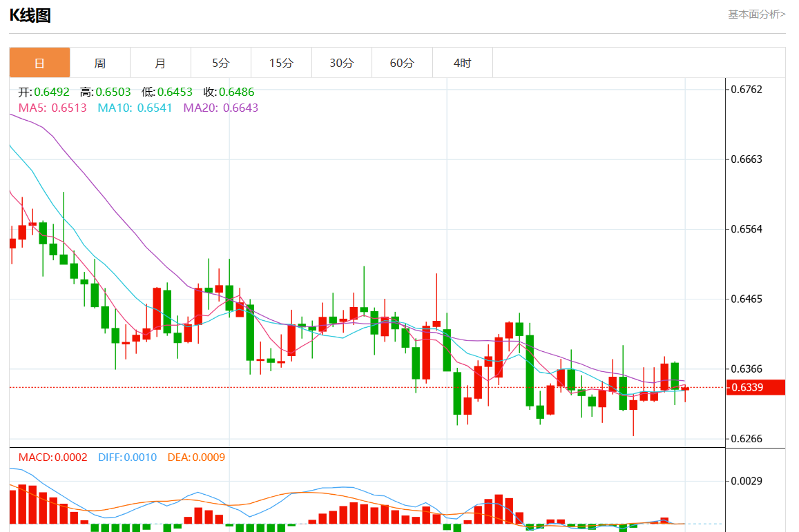The height and width of the screenshot is (532, 799).
Task: Open the 基本面分析> link
Action: click(x=756, y=14)
